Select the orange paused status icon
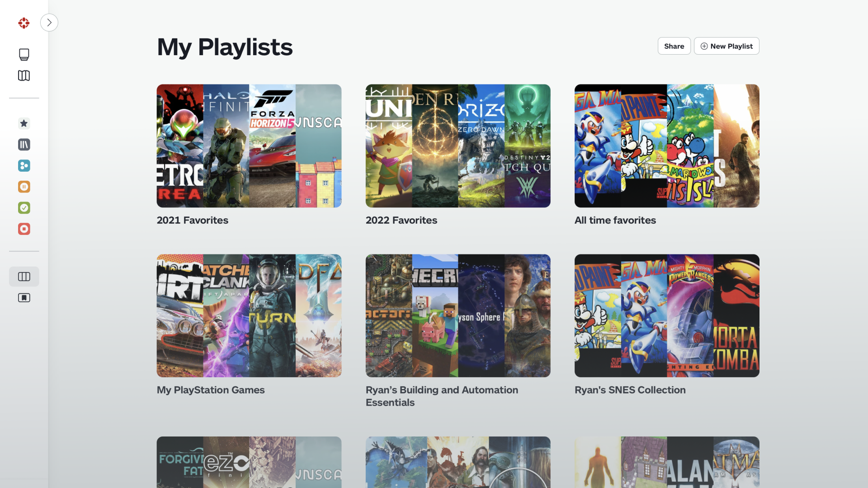Screen dimensions: 868x488 point(24,187)
